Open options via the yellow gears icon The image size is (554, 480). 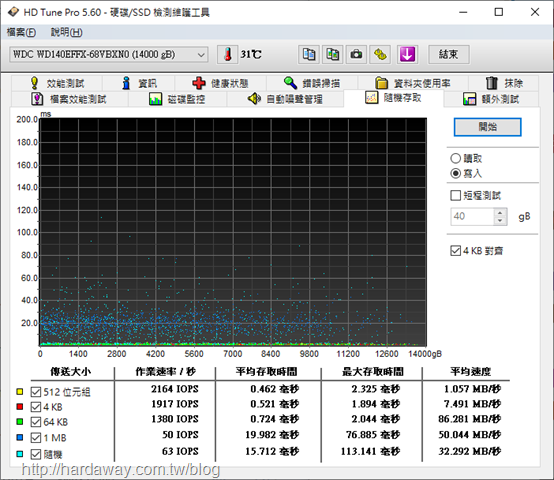380,55
